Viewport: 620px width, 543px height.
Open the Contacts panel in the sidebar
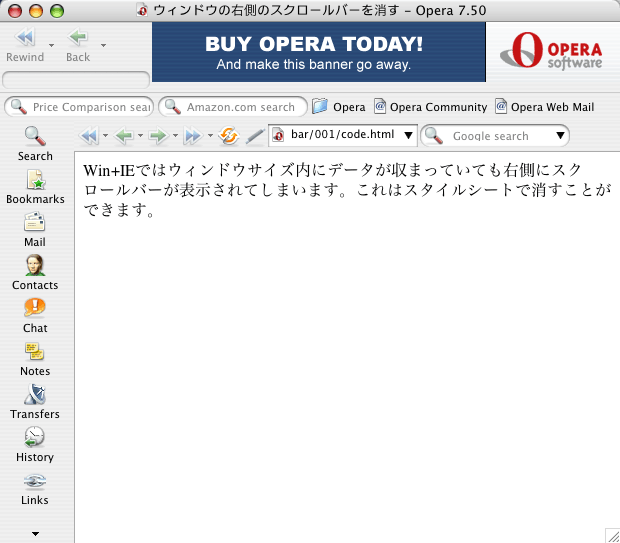pos(35,273)
